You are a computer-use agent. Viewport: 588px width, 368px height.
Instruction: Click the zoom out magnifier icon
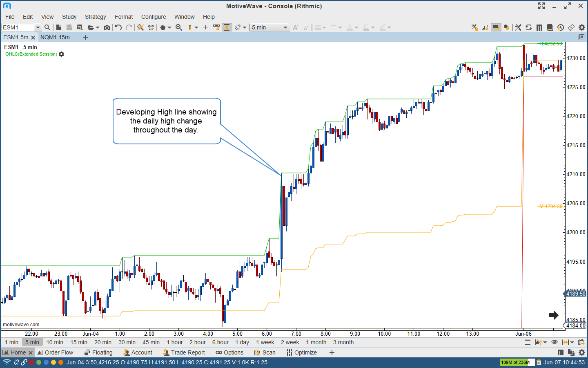pyautogui.click(x=179, y=27)
